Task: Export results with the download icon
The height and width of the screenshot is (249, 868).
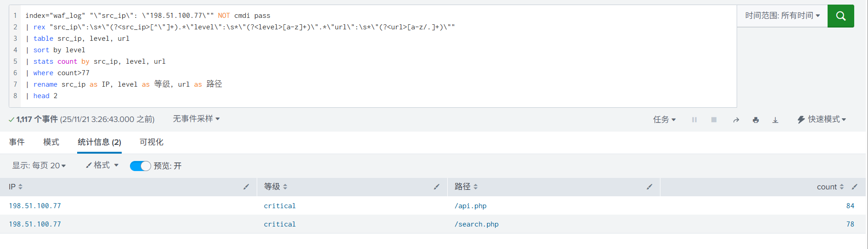Action: (x=775, y=120)
